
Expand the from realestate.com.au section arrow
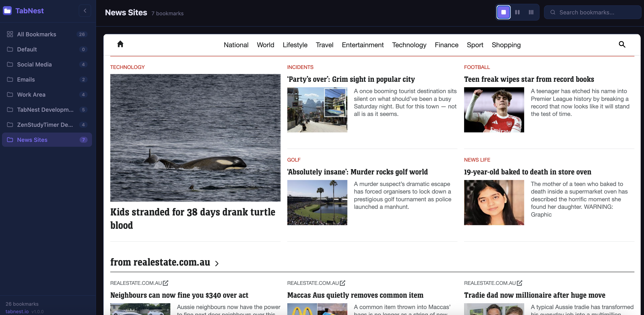tap(217, 263)
